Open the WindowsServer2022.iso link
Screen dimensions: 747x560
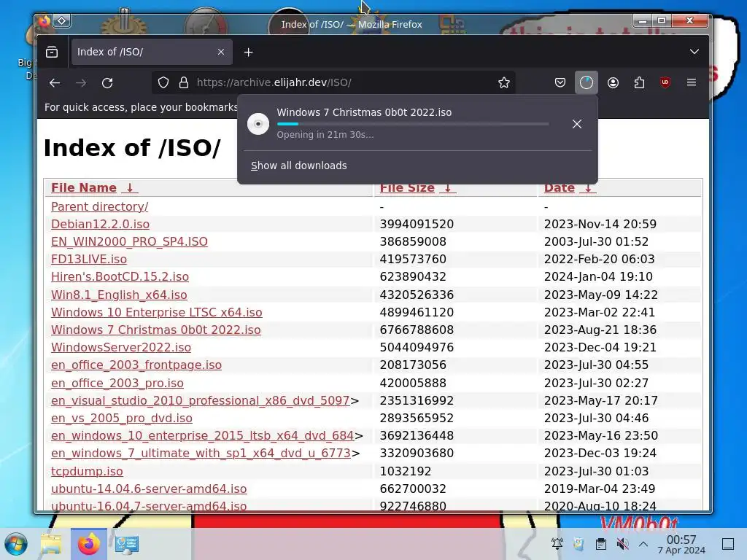pos(121,348)
